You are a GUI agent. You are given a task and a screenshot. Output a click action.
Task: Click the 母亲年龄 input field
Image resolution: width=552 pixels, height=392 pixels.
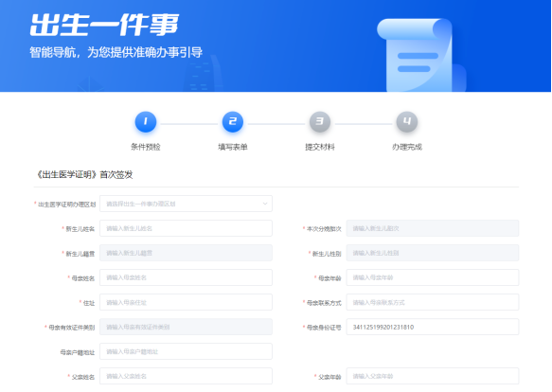pyautogui.click(x=433, y=277)
